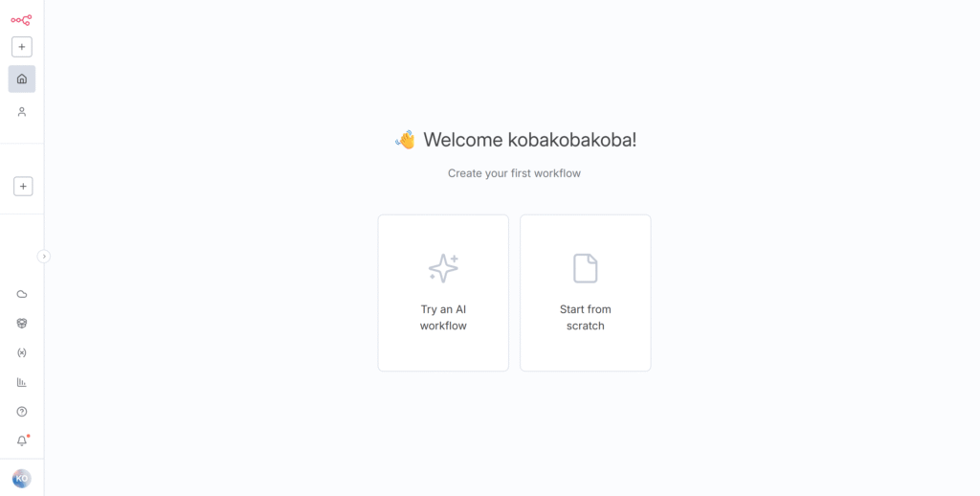Open the Variables (x) icon

tap(22, 352)
